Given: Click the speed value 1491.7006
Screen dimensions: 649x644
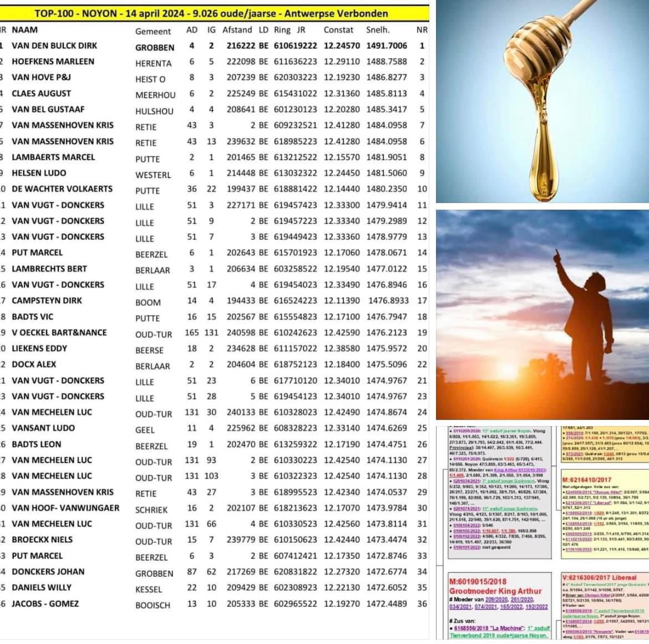Looking at the screenshot, I should [387, 45].
